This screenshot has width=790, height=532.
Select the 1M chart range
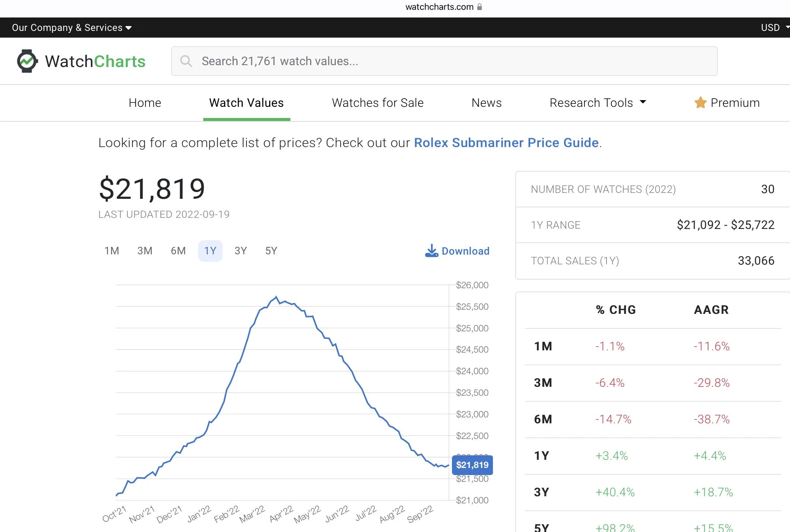(112, 251)
